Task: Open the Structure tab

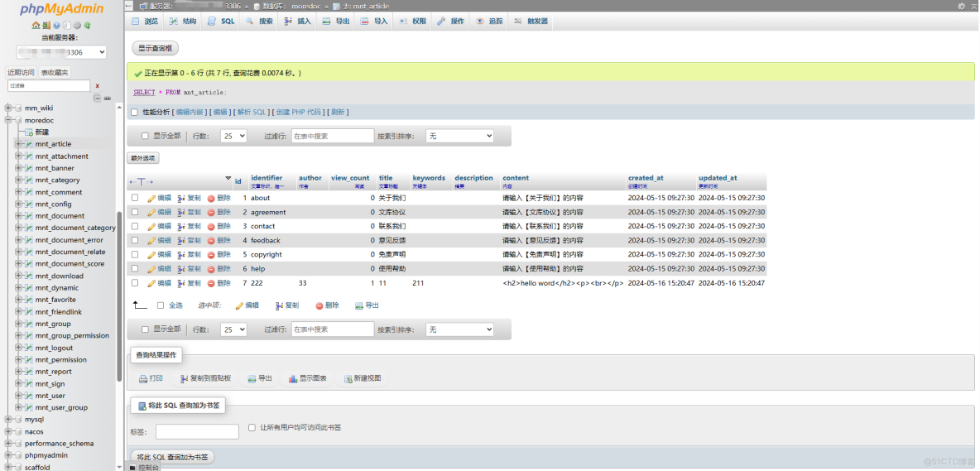Action: point(183,21)
